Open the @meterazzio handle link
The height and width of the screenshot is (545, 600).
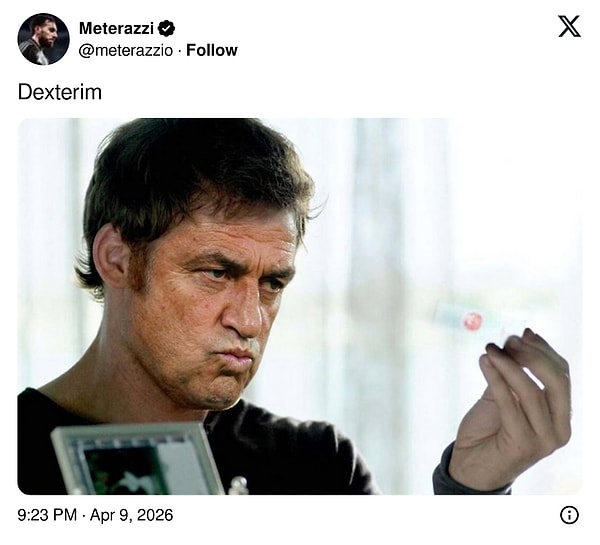127,50
